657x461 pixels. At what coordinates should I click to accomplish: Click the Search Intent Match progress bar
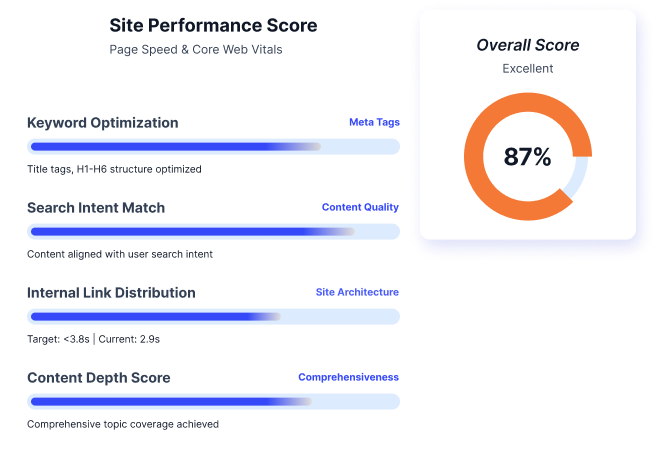213,232
